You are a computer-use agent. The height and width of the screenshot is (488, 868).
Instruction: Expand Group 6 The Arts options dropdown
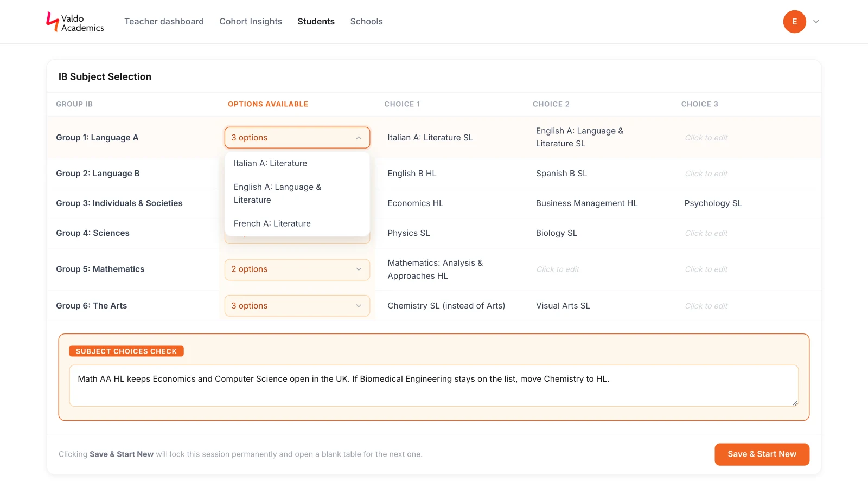click(x=297, y=306)
